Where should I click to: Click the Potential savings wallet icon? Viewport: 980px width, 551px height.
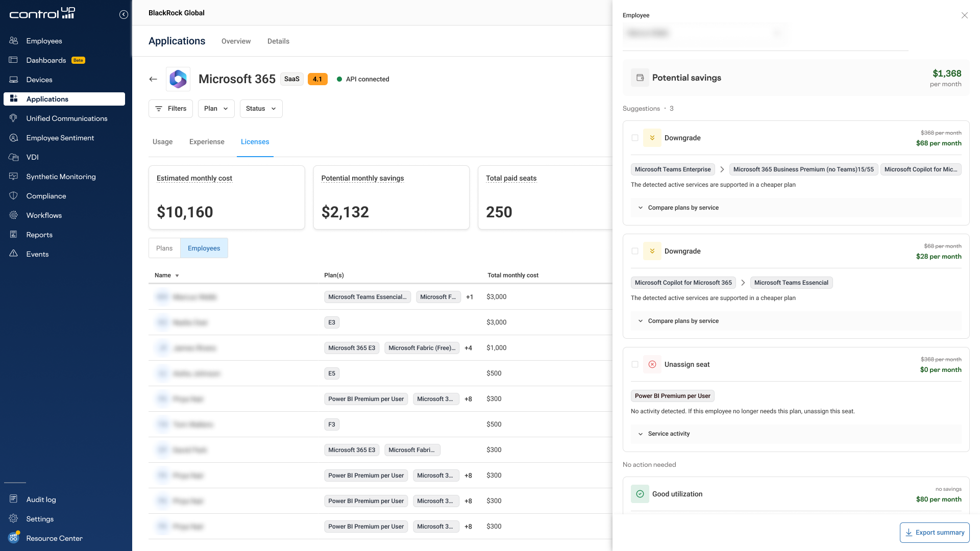[x=640, y=78]
